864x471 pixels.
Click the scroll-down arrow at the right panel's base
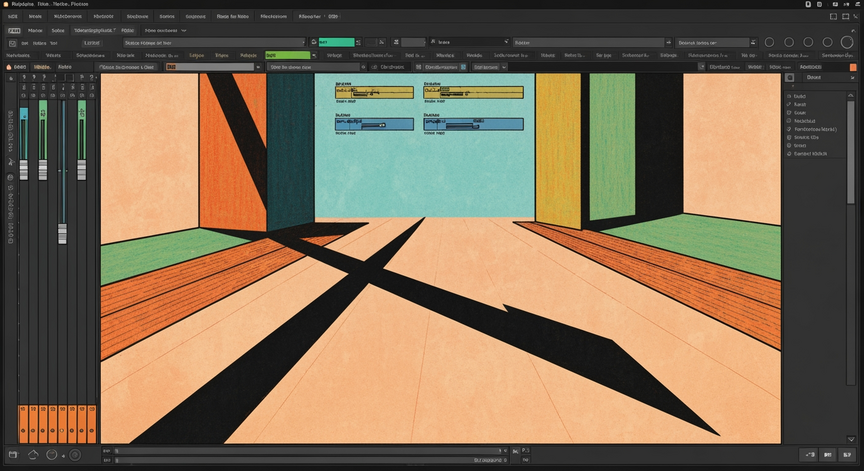coord(851,439)
